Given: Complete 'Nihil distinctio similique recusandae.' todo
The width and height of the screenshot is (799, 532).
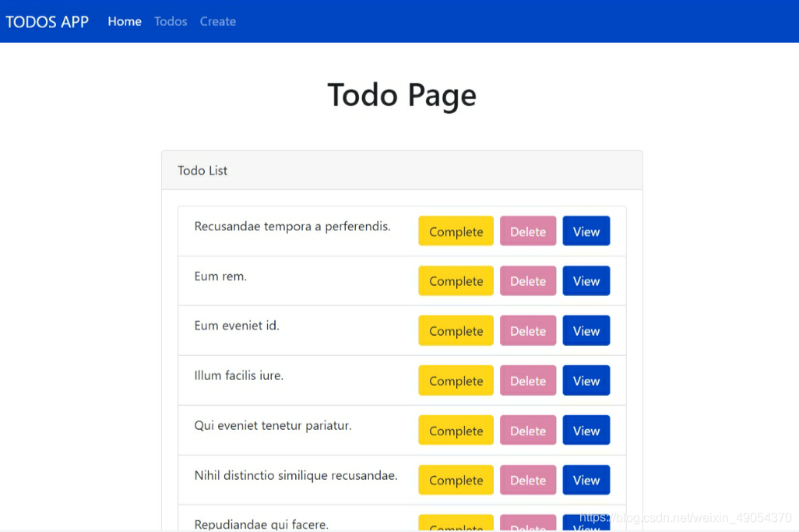Looking at the screenshot, I should pyautogui.click(x=456, y=480).
